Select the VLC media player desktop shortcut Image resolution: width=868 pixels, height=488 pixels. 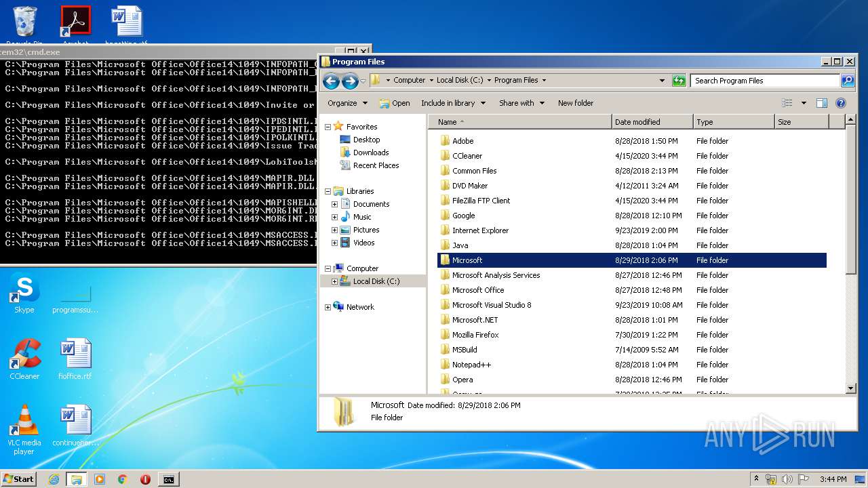pos(24,430)
